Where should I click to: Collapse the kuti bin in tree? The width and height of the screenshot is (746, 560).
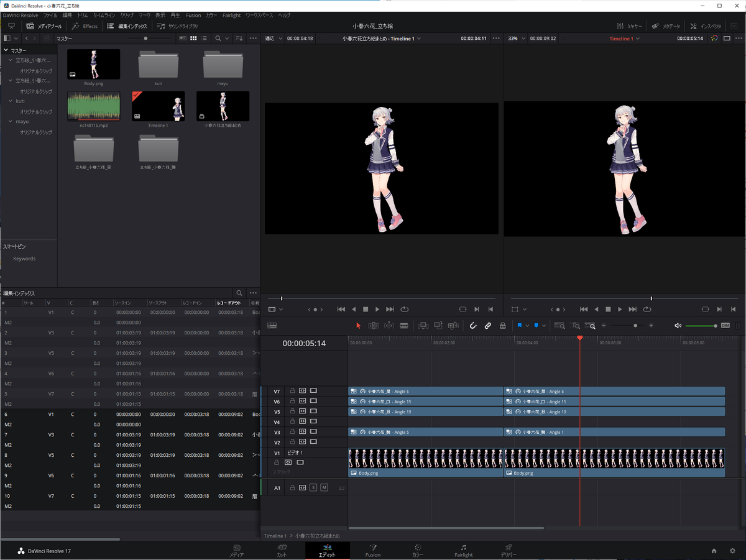click(x=10, y=101)
